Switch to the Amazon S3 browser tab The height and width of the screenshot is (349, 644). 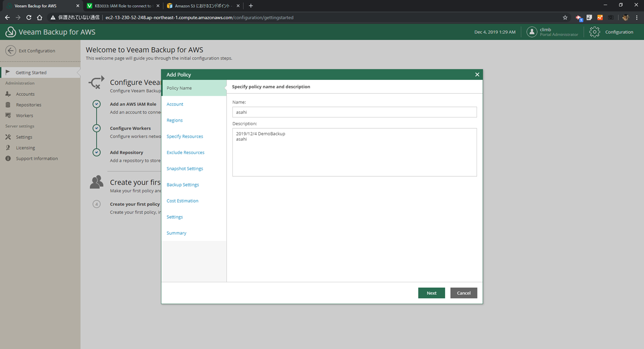[202, 6]
